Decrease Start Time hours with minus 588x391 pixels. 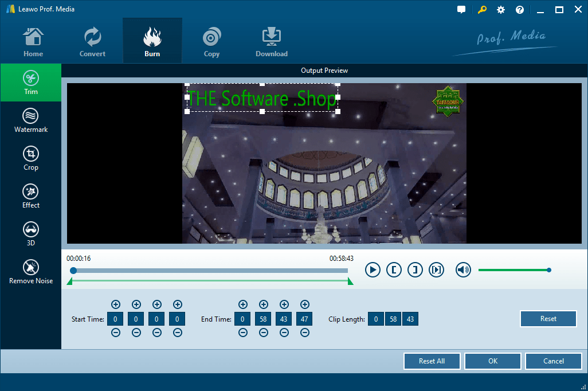[116, 333]
